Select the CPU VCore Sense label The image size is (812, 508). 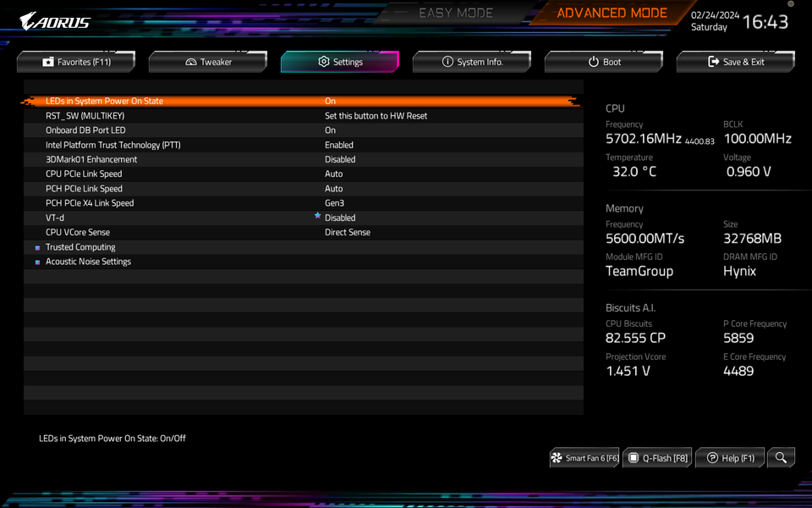78,232
